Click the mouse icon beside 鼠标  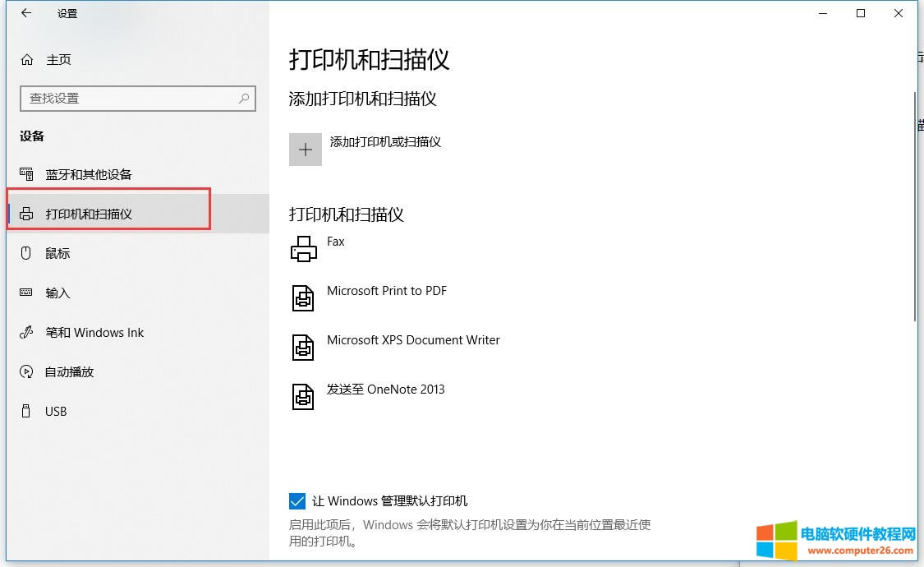click(x=26, y=253)
